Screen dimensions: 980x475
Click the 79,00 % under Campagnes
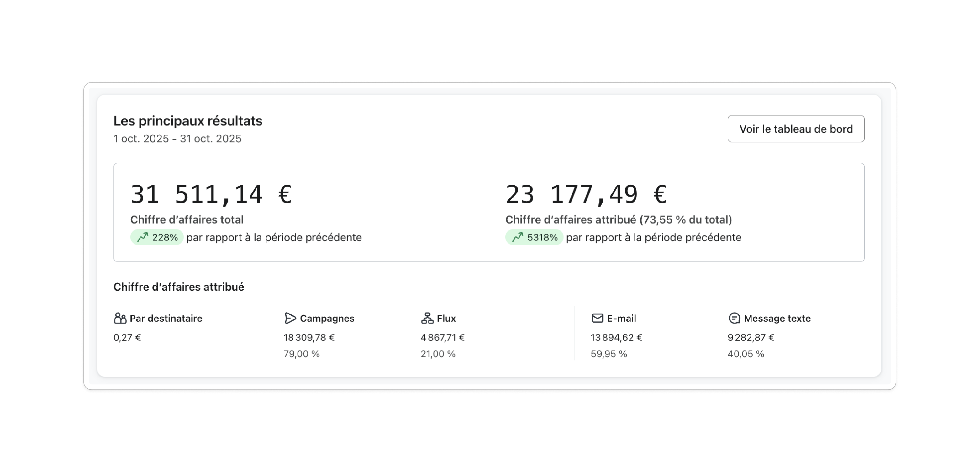click(x=300, y=354)
